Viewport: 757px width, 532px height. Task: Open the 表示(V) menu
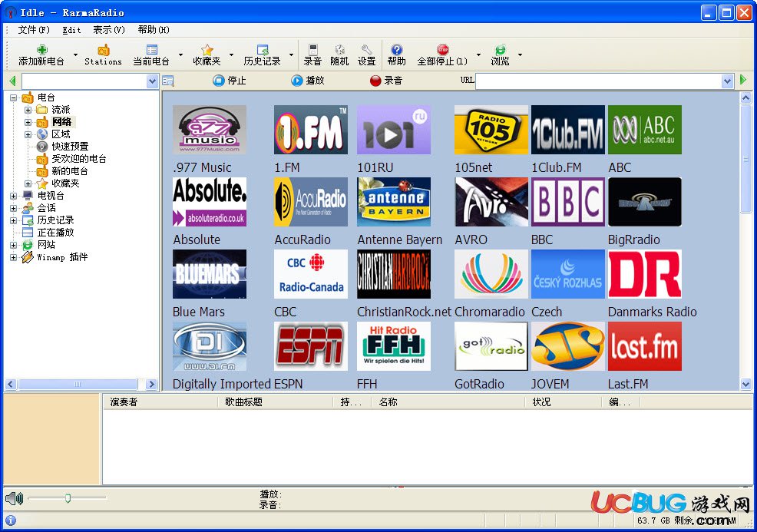(x=108, y=30)
